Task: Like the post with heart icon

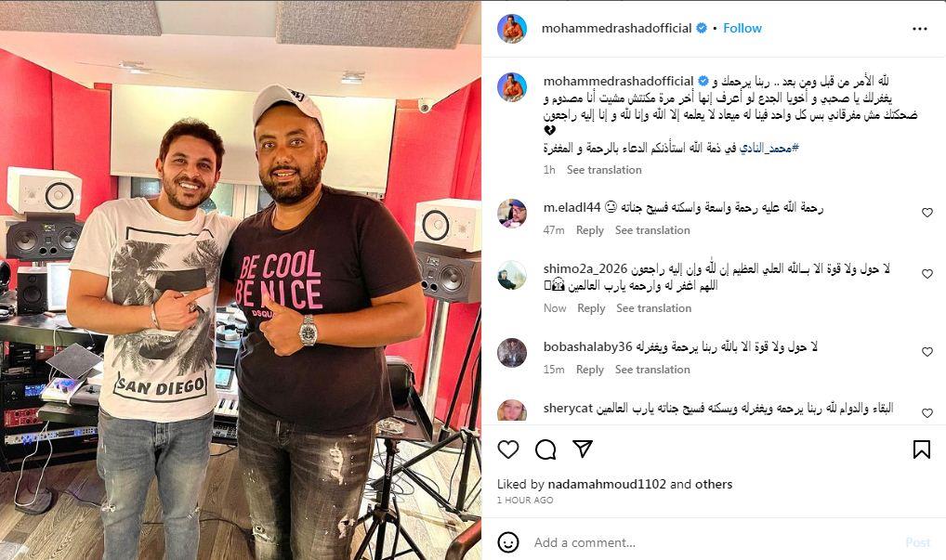Action: [508, 449]
